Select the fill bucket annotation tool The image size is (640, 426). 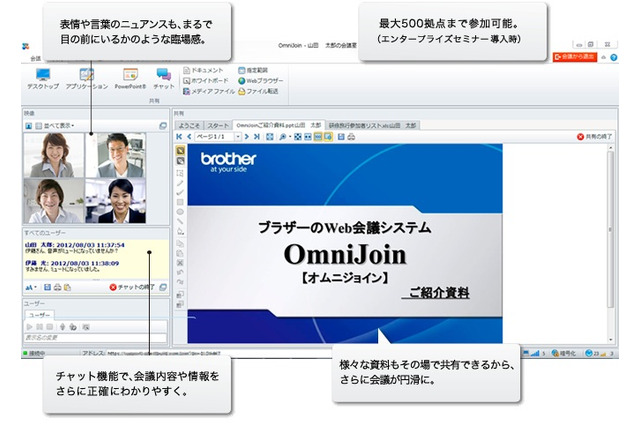[x=180, y=231]
